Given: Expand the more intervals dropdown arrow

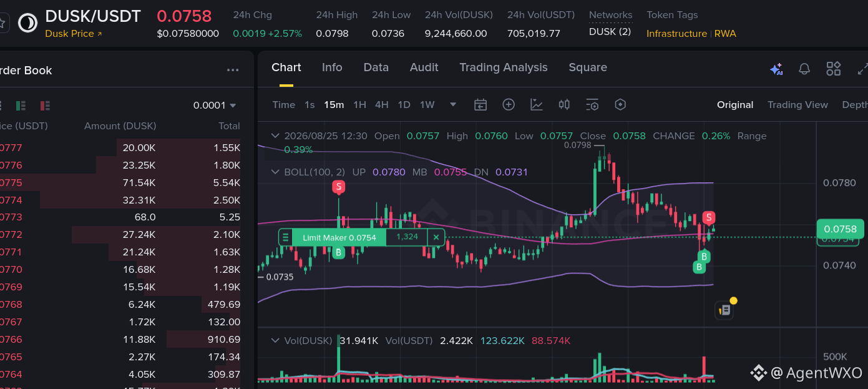Looking at the screenshot, I should coord(453,105).
